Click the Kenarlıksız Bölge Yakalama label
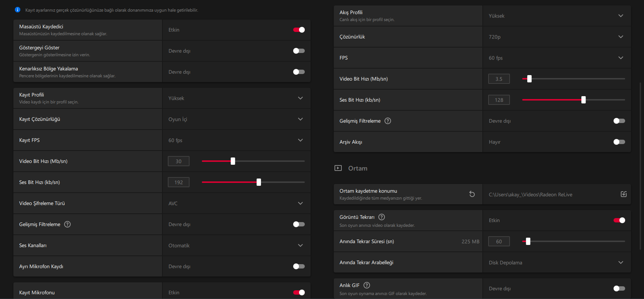The height and width of the screenshot is (299, 644). 49,69
